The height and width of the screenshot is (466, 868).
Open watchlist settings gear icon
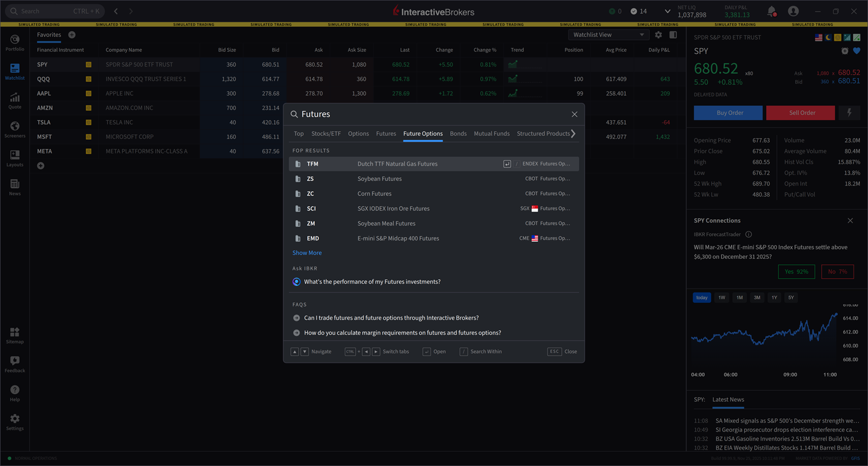(x=659, y=35)
